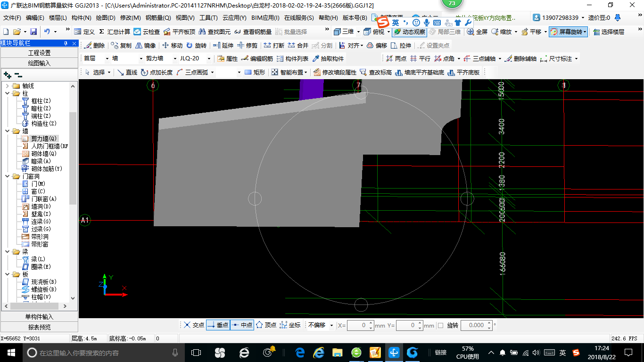Screen dimensions: 644x362
Task: Collapse the 柱 tree node
Action: coord(8,93)
